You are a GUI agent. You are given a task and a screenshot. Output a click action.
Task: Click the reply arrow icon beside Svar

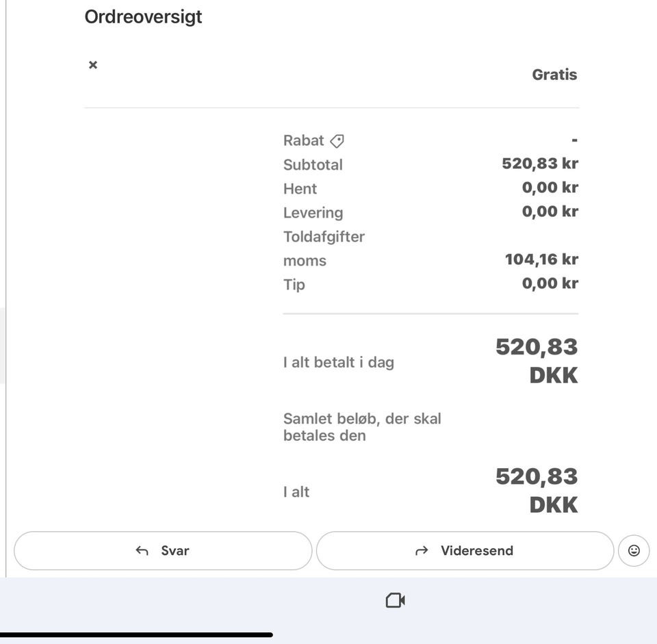click(x=142, y=551)
